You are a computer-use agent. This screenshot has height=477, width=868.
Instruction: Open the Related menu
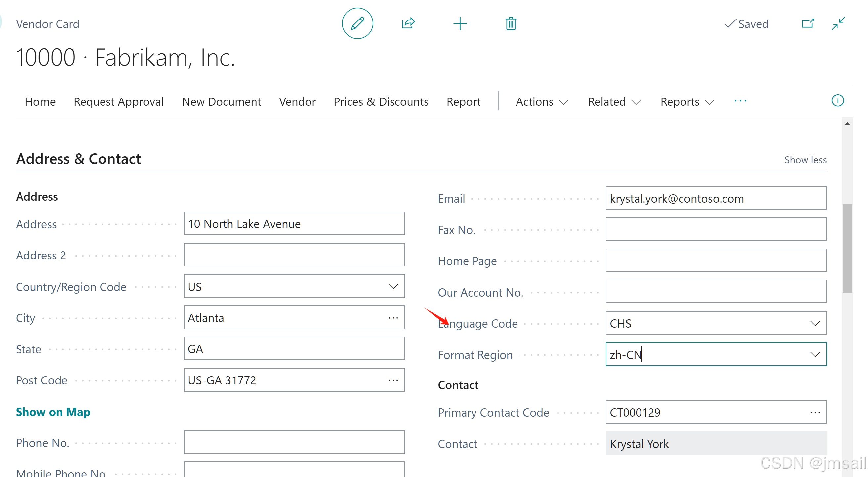(614, 102)
